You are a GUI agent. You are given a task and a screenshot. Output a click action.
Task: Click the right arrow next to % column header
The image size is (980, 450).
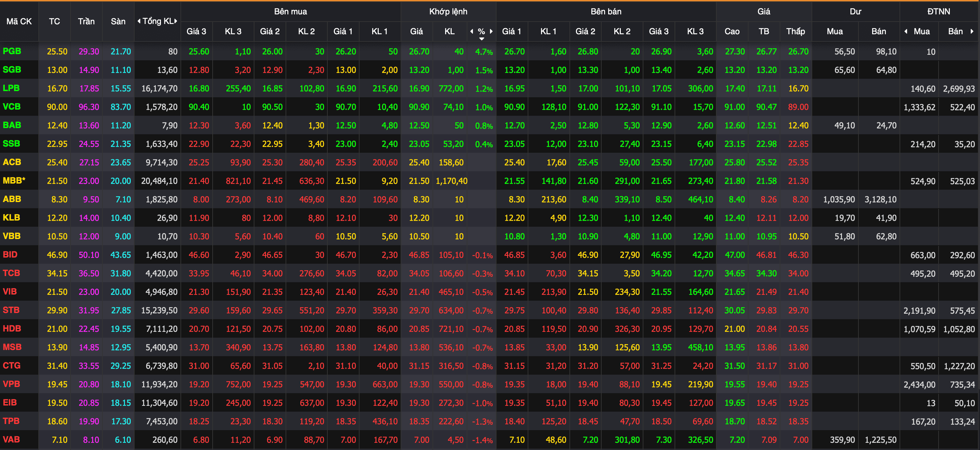point(491,32)
